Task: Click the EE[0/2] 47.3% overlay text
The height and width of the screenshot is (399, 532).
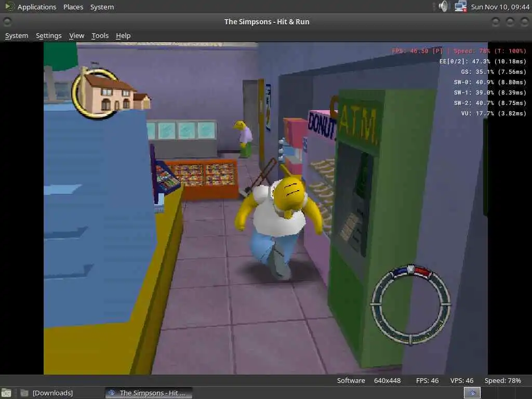Action: pyautogui.click(x=483, y=61)
